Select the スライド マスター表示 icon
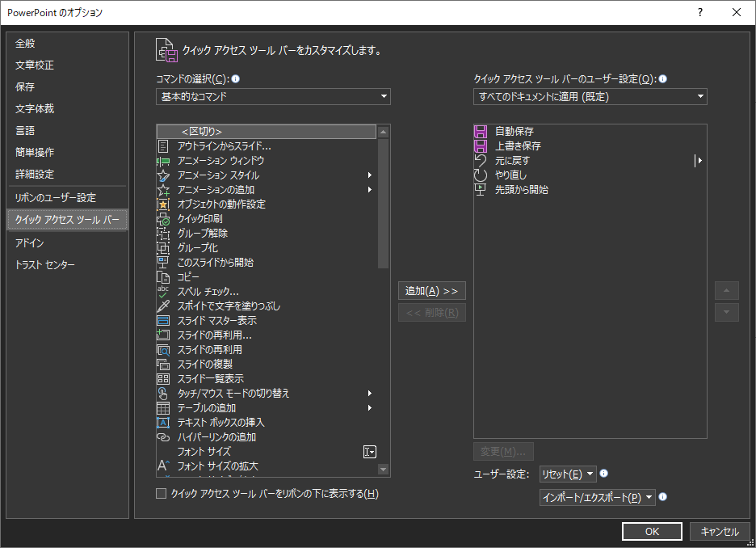 coord(163,320)
